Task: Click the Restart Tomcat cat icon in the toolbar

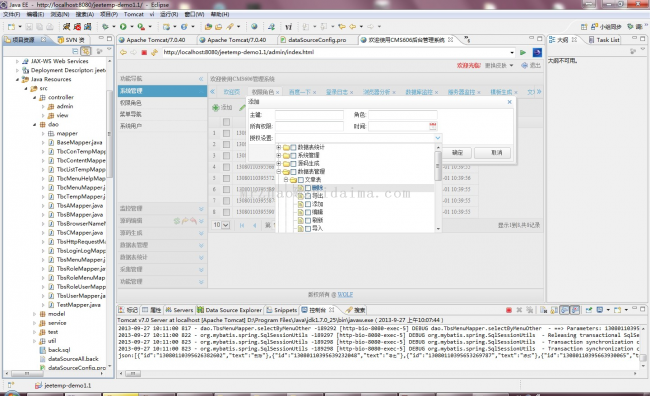Action: pos(87,27)
